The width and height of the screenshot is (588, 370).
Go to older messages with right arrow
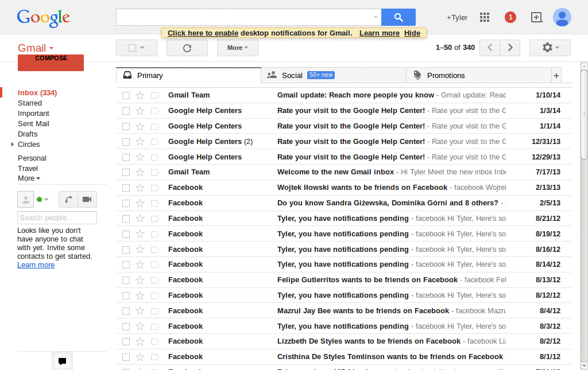tap(510, 48)
